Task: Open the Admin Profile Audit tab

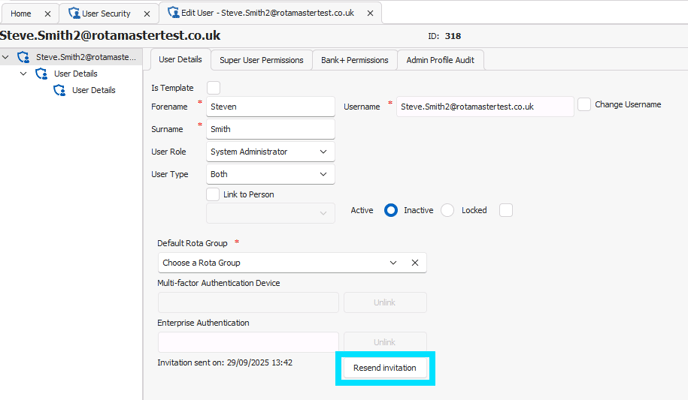Action: click(x=441, y=60)
